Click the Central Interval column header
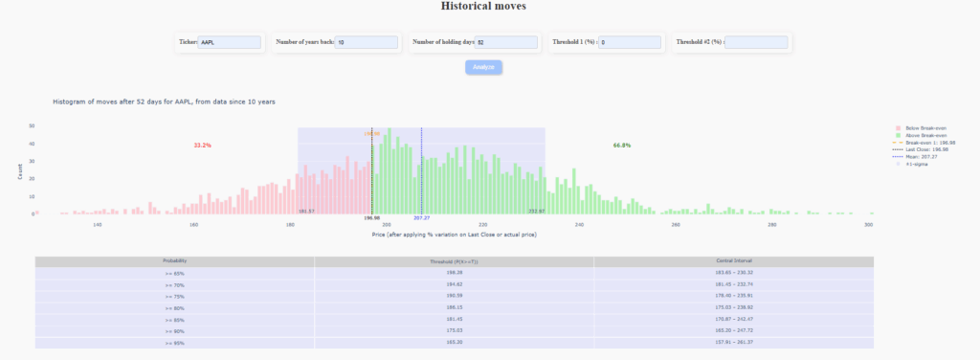980x360 pixels. pyautogui.click(x=734, y=260)
